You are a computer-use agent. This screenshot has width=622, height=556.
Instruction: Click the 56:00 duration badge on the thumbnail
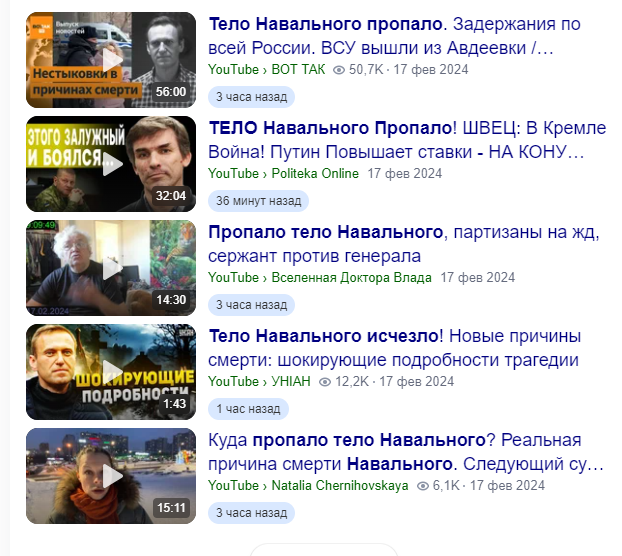(171, 92)
